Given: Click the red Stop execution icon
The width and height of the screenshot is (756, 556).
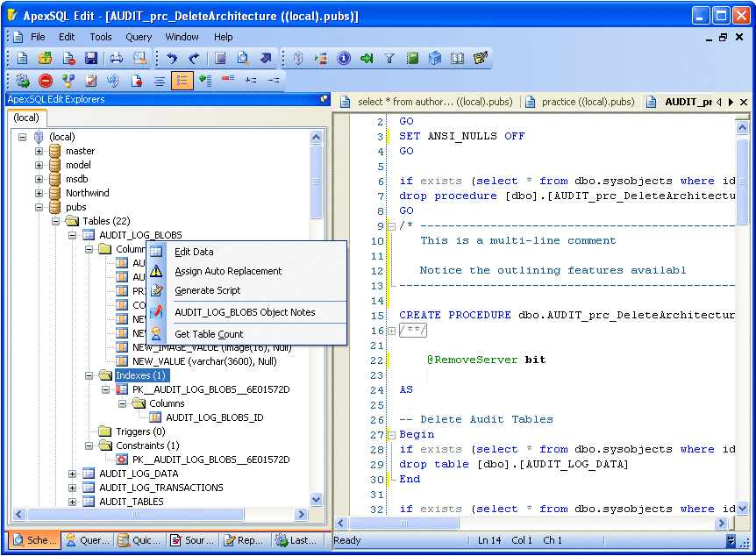Looking at the screenshot, I should tap(46, 81).
